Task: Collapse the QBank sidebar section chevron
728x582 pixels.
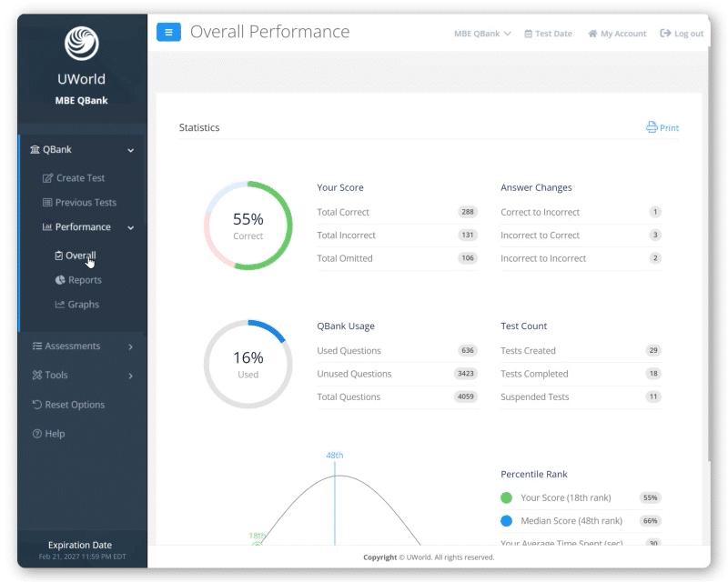Action: pyautogui.click(x=131, y=150)
